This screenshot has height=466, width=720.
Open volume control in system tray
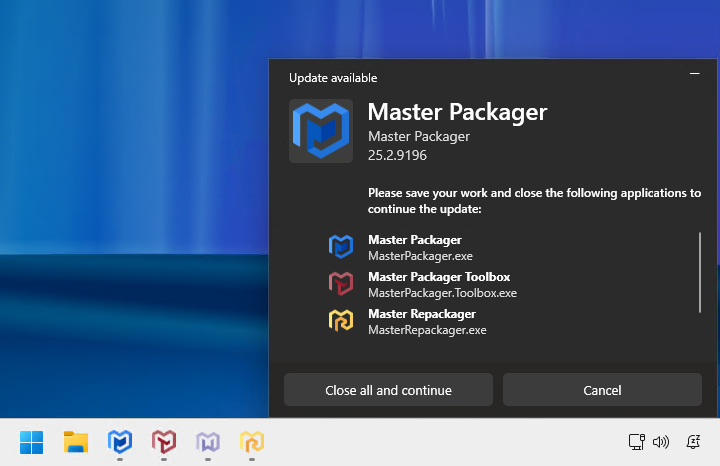pos(661,442)
